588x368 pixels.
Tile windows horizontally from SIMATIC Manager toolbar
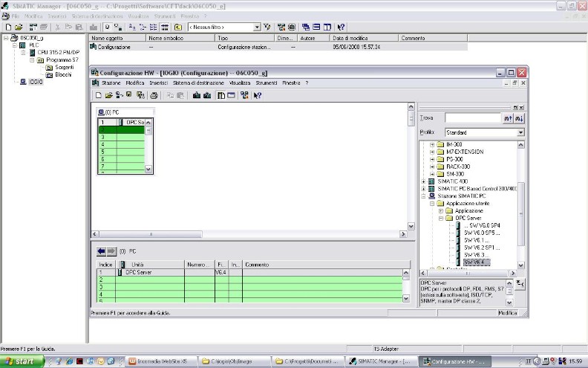click(316, 27)
